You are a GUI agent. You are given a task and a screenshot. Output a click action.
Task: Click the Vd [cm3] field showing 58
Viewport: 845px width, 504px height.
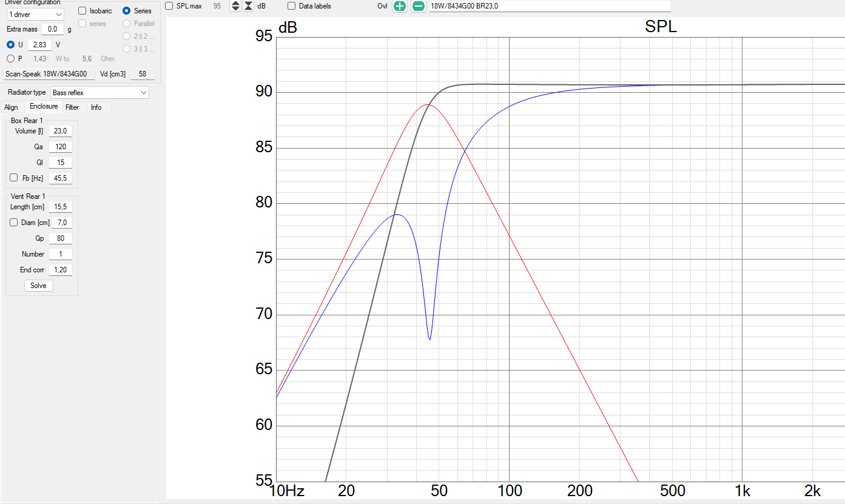click(x=143, y=74)
